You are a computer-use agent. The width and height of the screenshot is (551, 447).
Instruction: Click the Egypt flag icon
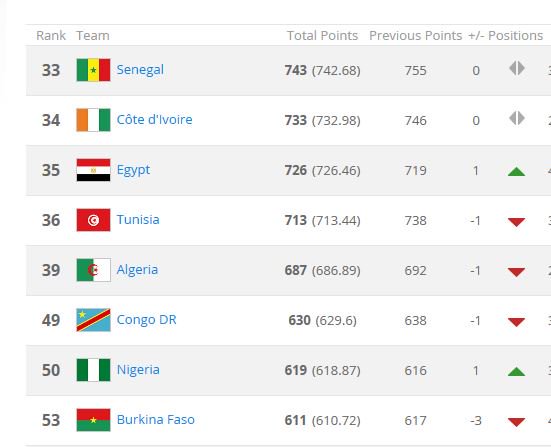tap(93, 170)
